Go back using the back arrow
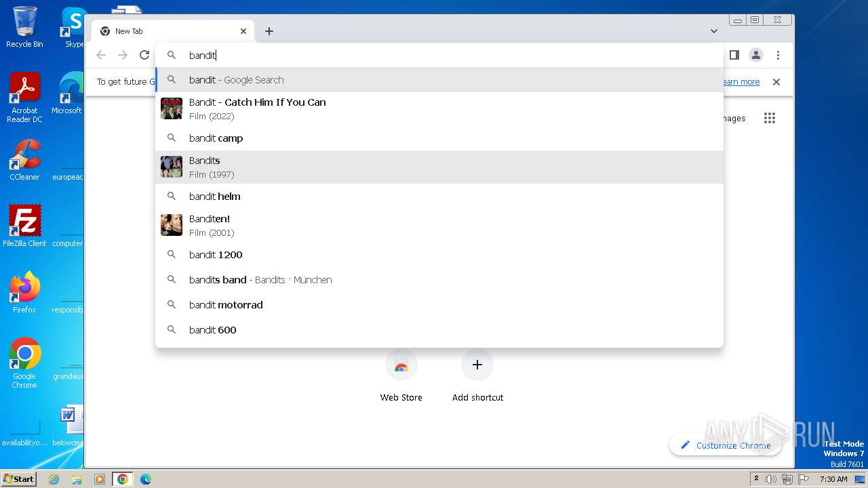 tap(101, 55)
